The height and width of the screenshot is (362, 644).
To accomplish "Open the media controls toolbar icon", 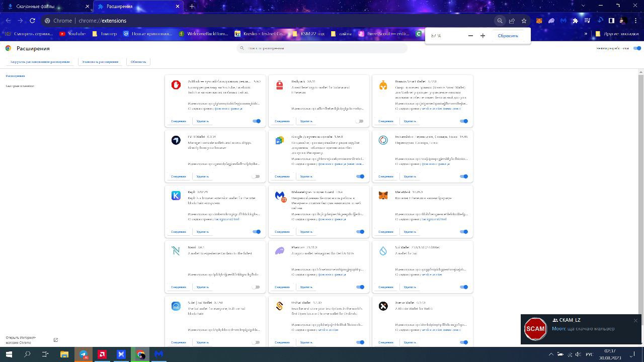I will coord(587,21).
